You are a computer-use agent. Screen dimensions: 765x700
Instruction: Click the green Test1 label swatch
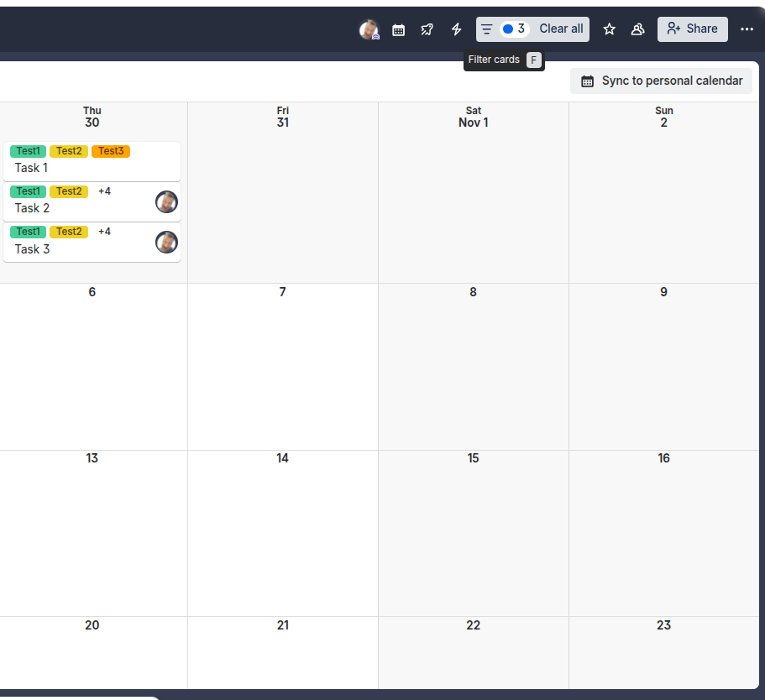click(x=28, y=151)
